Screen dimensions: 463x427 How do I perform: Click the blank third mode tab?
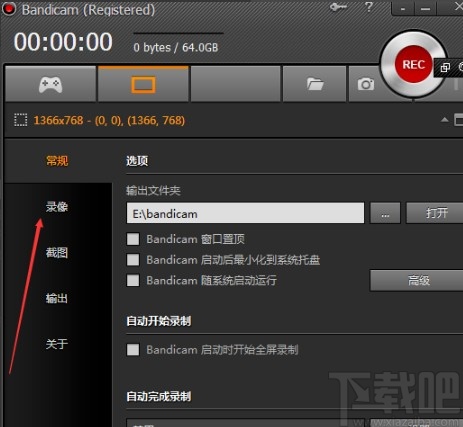pyautogui.click(x=235, y=84)
